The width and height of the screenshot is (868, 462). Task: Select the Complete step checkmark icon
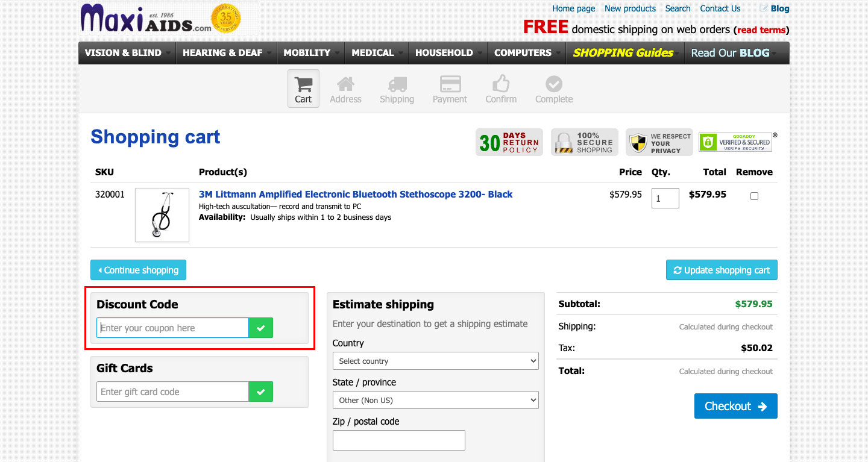[554, 84]
